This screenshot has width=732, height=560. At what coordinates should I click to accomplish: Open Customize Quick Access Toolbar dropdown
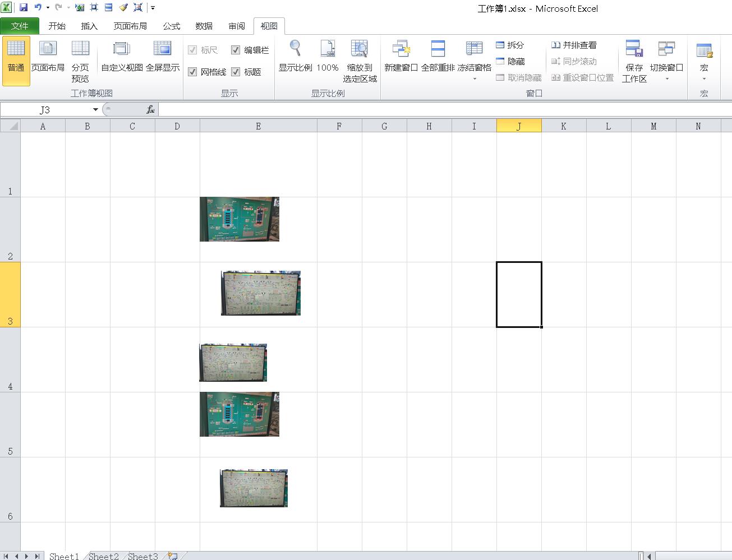(x=153, y=8)
